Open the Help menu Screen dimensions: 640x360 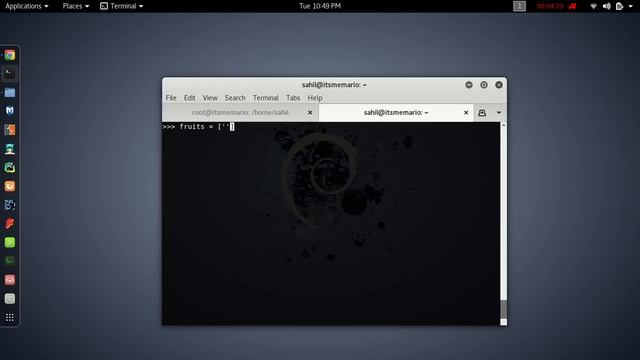tap(315, 98)
